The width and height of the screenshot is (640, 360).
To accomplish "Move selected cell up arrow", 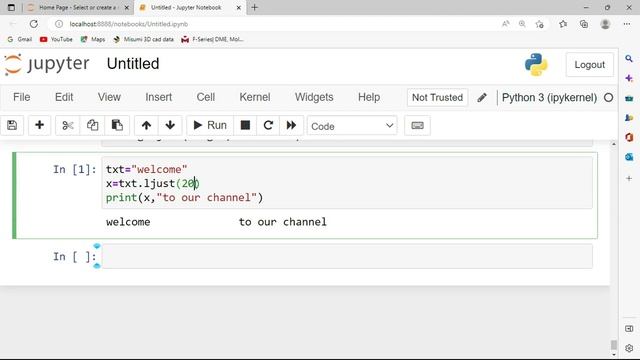I will pyautogui.click(x=146, y=125).
